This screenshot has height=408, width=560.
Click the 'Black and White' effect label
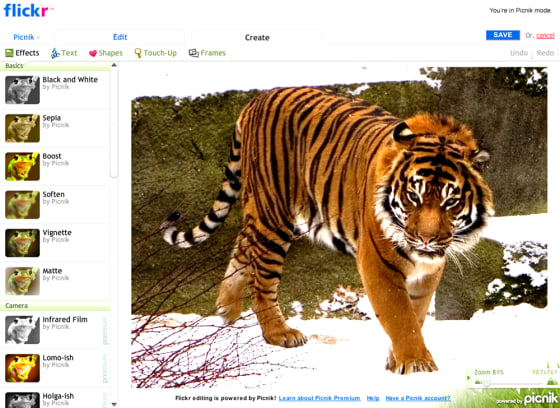70,79
